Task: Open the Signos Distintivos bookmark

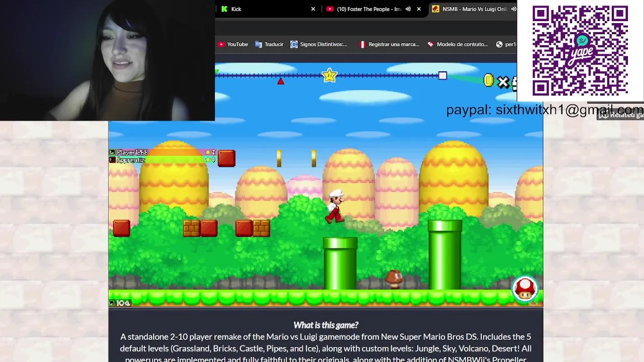Action: 319,44
